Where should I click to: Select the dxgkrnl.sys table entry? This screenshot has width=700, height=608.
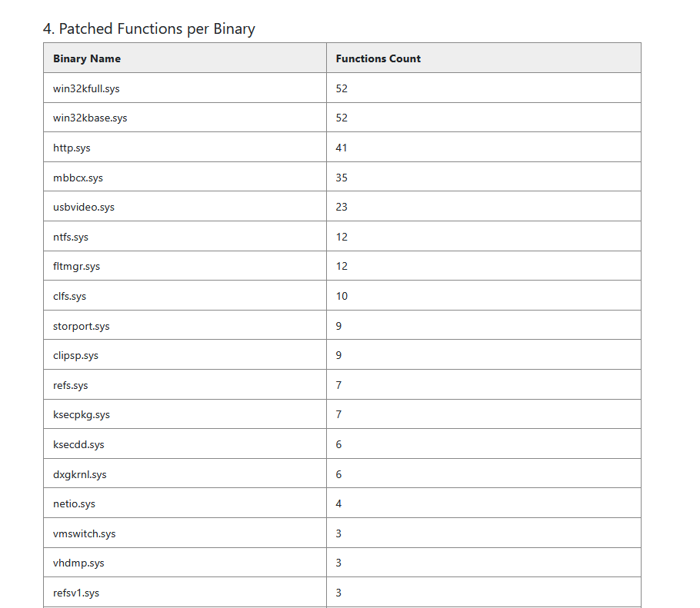tap(80, 474)
